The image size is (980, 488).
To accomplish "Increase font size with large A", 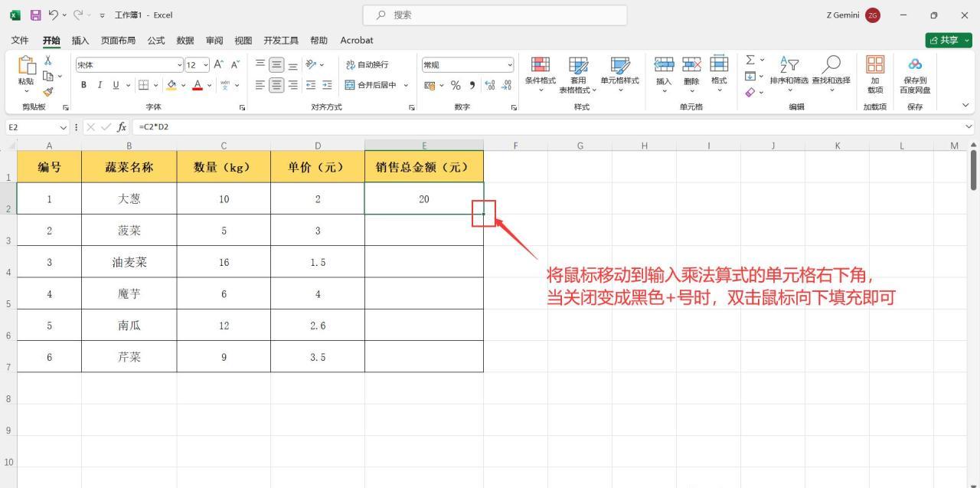I will 219,65.
